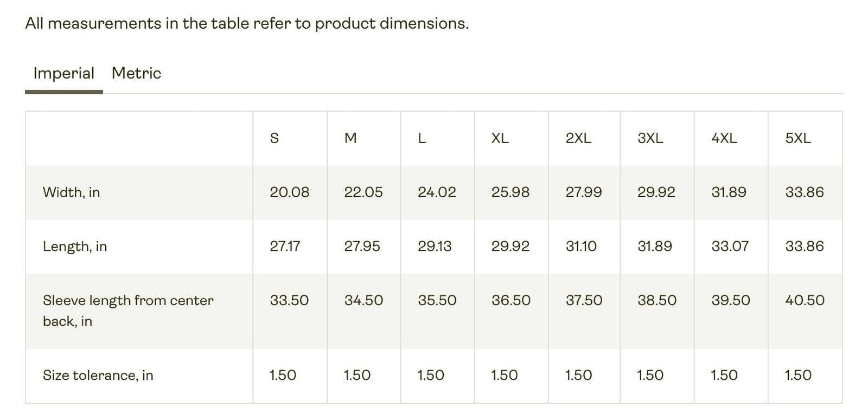The height and width of the screenshot is (420, 868).
Task: Click the 3XL size column header
Action: 650,138
